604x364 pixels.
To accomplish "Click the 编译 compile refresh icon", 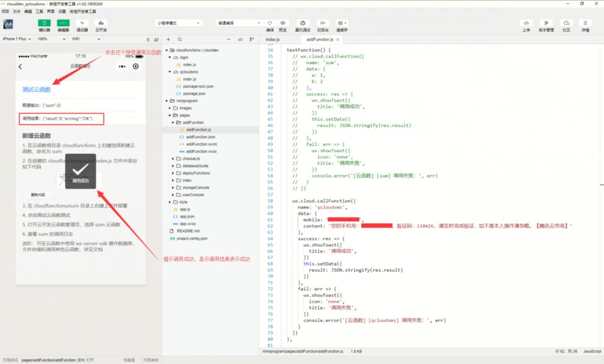I will coord(270,23).
